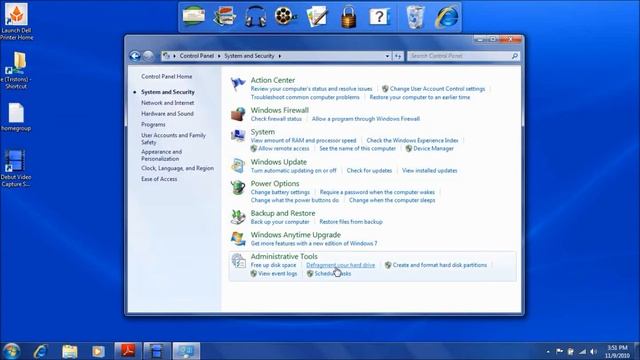The image size is (640, 360).
Task: Open the Action Center heading
Action: pos(273,80)
